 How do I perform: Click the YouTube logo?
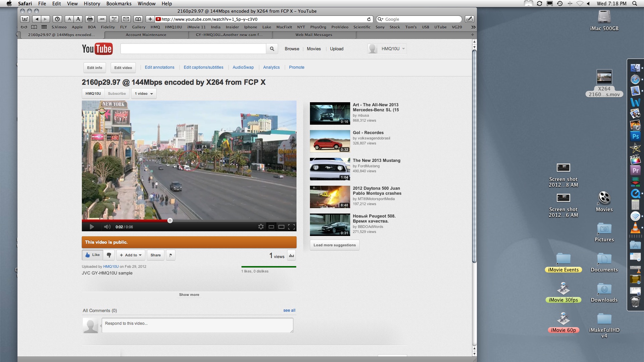[x=97, y=49]
